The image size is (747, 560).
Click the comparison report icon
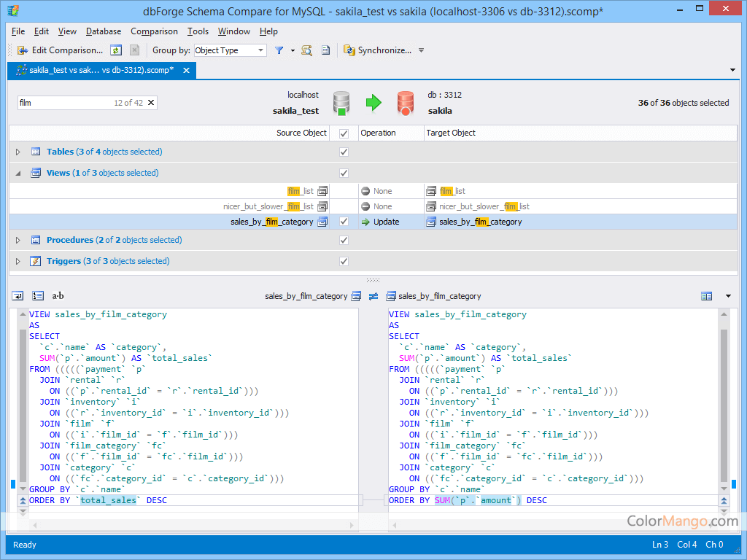[x=326, y=50]
